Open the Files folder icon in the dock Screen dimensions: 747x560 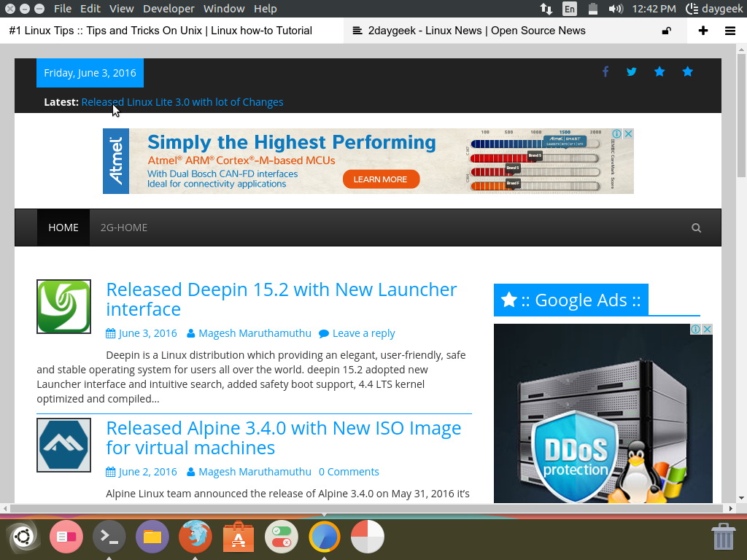click(152, 537)
